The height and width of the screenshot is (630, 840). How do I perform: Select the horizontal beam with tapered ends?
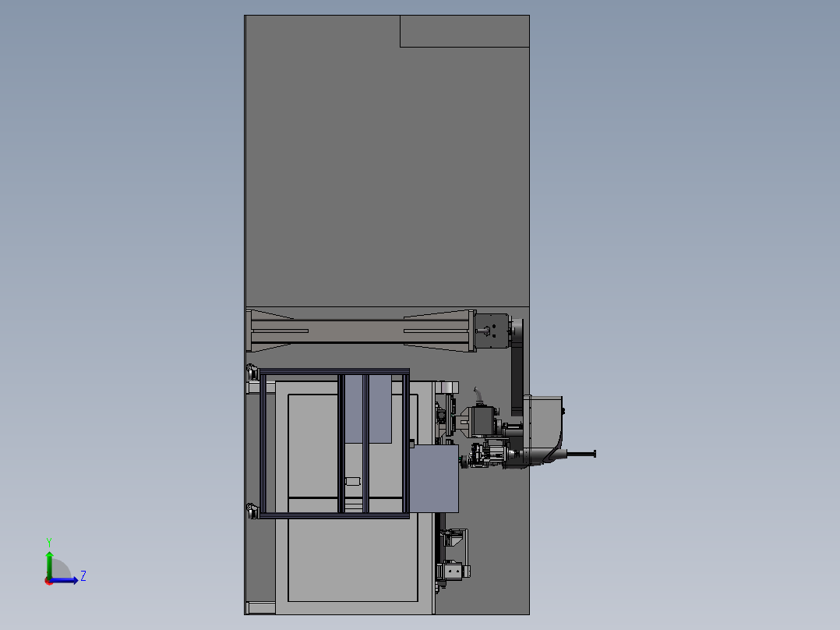click(362, 331)
